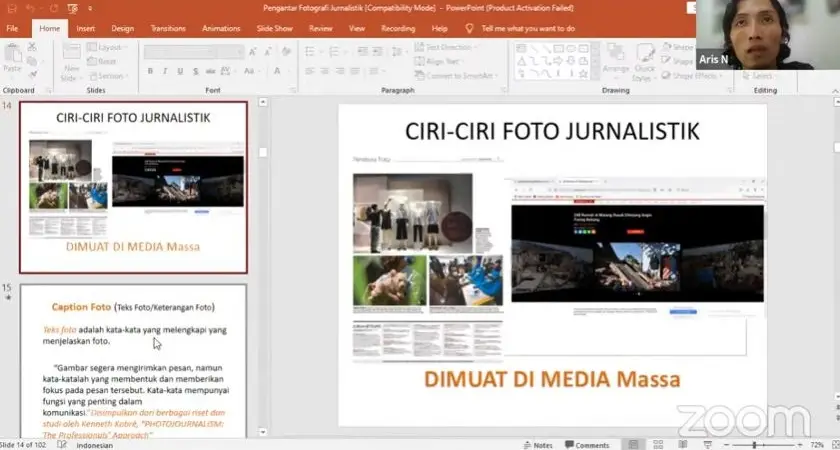Image resolution: width=840 pixels, height=450 pixels.
Task: Click the Redo icon in quick access toolbar
Action: (x=54, y=9)
